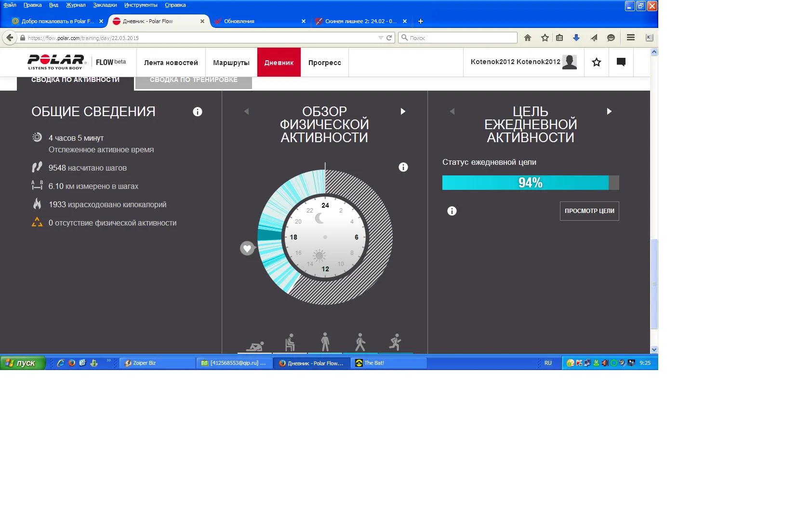
Task: Bookmark this page with the toolbar star
Action: point(545,38)
